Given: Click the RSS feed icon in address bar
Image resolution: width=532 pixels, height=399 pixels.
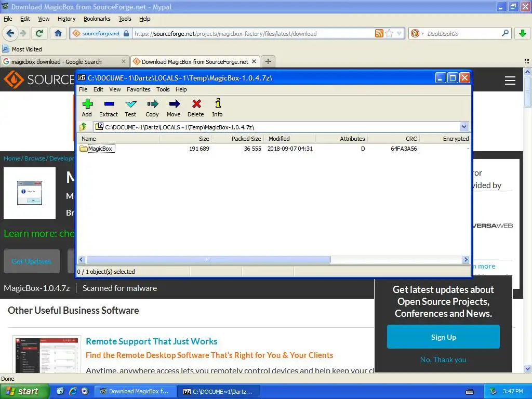Looking at the screenshot, I should click(x=379, y=33).
